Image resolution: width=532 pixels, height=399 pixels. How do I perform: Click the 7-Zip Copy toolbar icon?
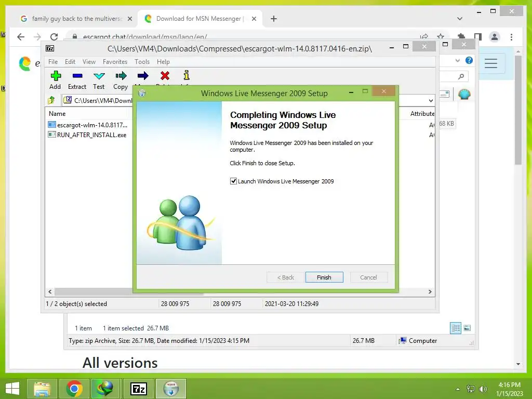point(121,79)
